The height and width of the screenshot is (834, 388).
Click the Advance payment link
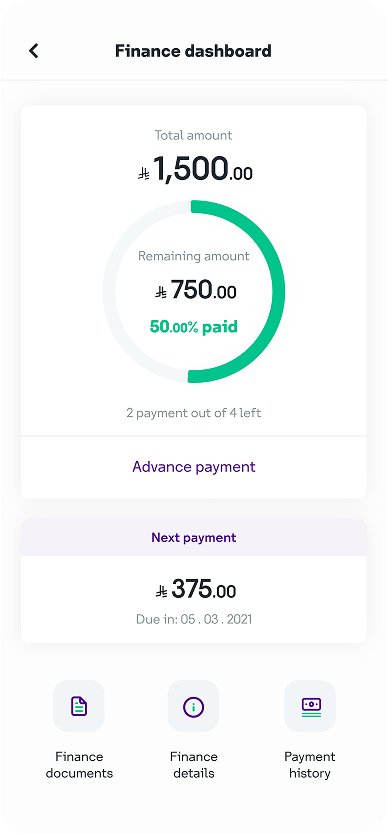tap(194, 467)
